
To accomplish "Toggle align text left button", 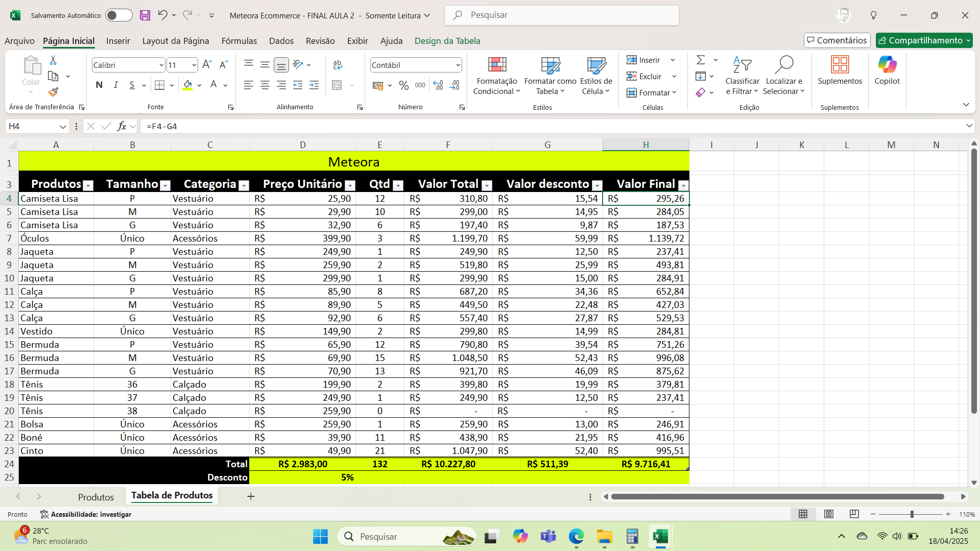I will coord(249,85).
